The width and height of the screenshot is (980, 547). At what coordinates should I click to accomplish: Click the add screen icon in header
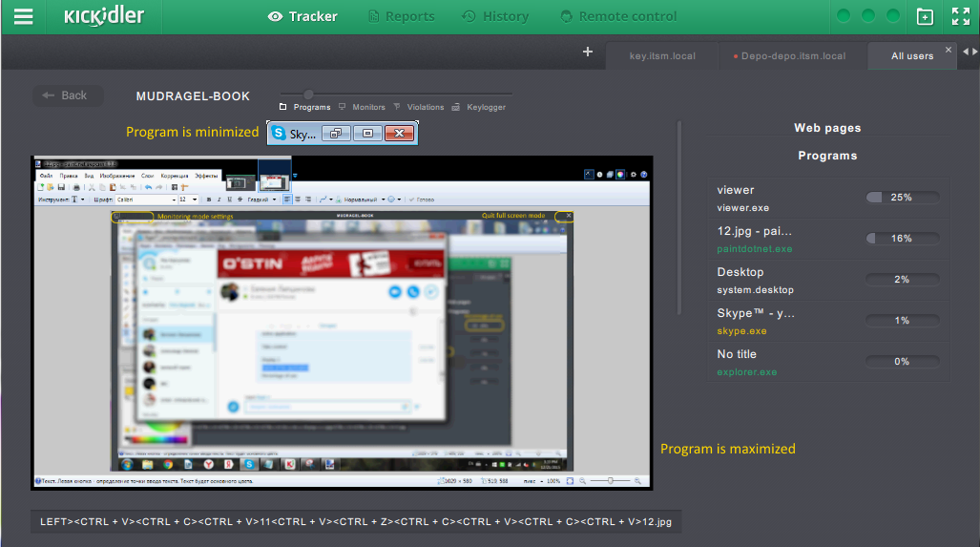point(924,16)
